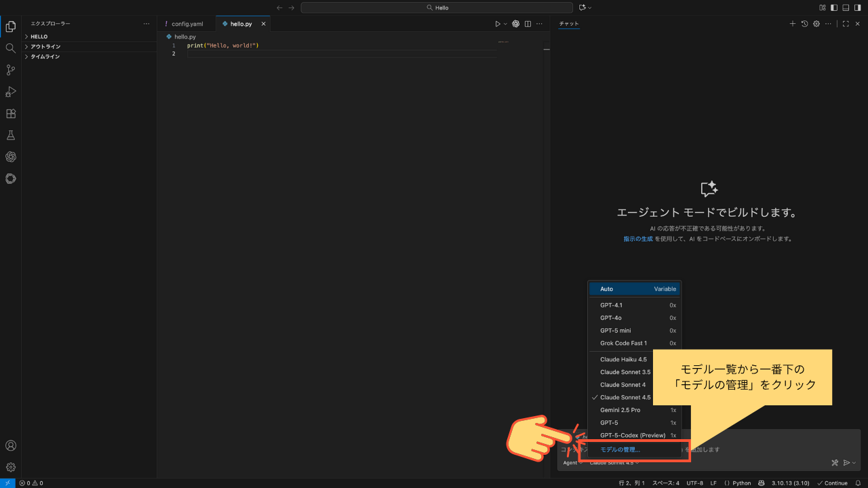Image resolution: width=868 pixels, height=488 pixels.
Task: Open chat history in the chat panel
Action: [806, 23]
